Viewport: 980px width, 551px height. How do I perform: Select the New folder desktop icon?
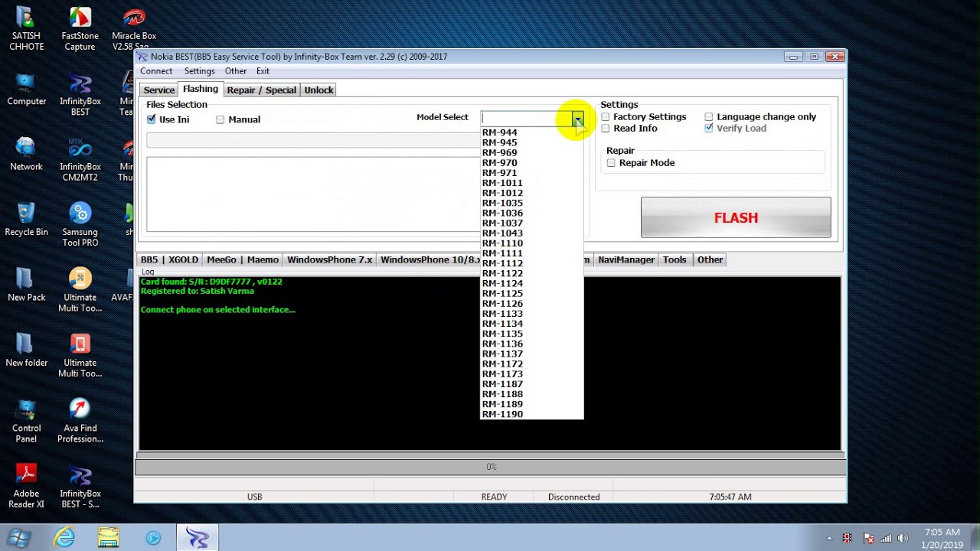click(26, 350)
